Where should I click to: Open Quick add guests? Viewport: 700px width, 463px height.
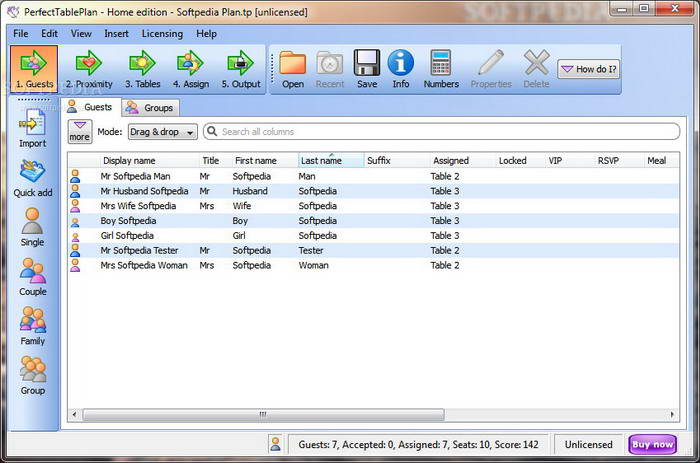(33, 179)
